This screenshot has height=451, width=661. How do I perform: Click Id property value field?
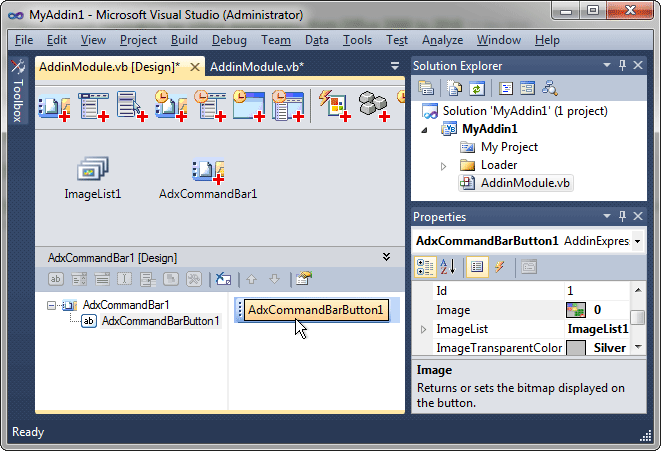pyautogui.click(x=597, y=291)
